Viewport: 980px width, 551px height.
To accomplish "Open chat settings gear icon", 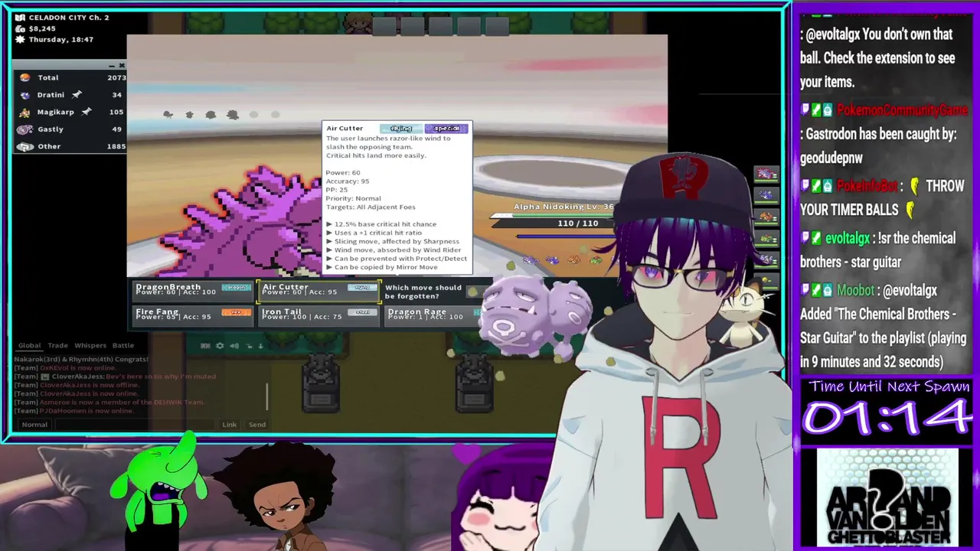I will pyautogui.click(x=220, y=346).
